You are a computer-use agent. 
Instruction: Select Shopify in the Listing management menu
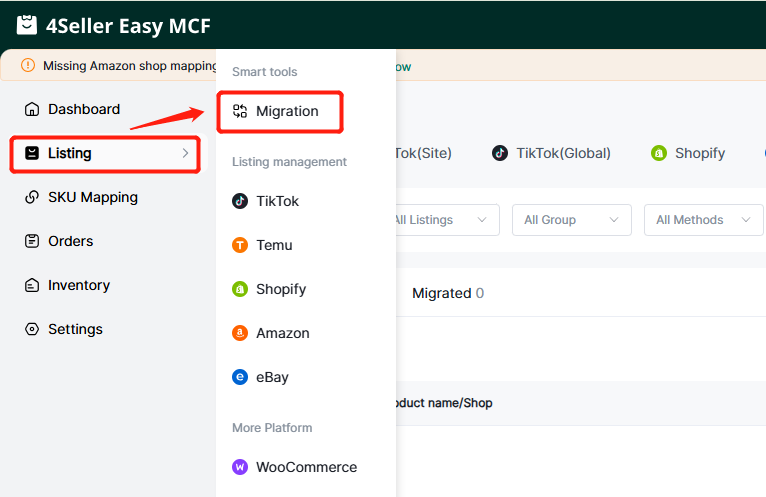(x=280, y=289)
